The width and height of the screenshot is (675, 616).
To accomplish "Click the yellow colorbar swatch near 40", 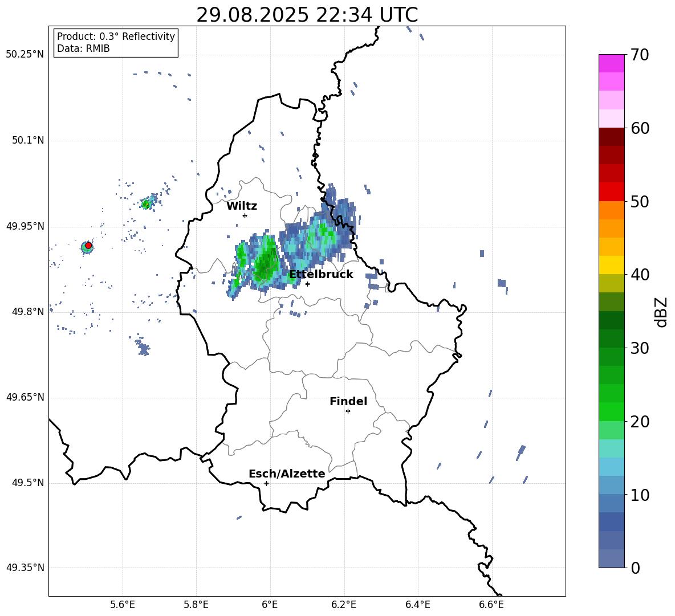I will (611, 265).
